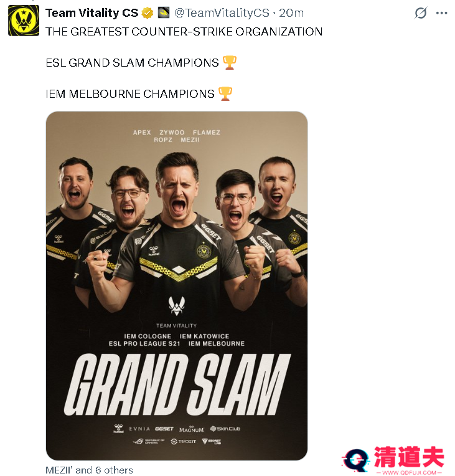Open the Grok explain-post icon

coord(421,13)
